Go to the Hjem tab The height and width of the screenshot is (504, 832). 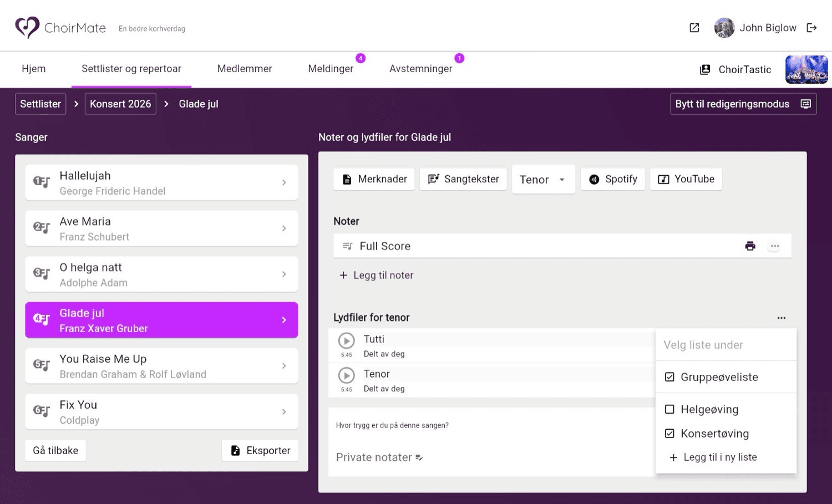point(34,69)
